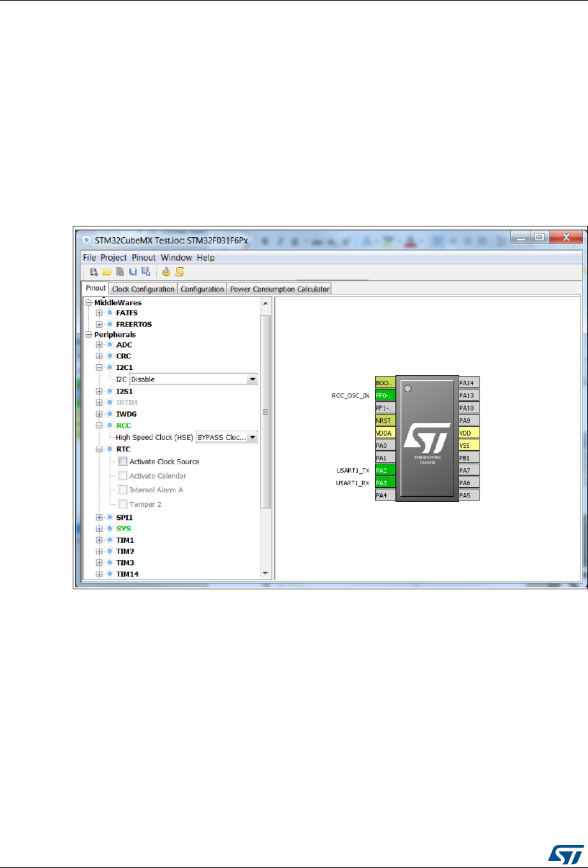Click the PA9 pin on the chip

click(x=469, y=420)
